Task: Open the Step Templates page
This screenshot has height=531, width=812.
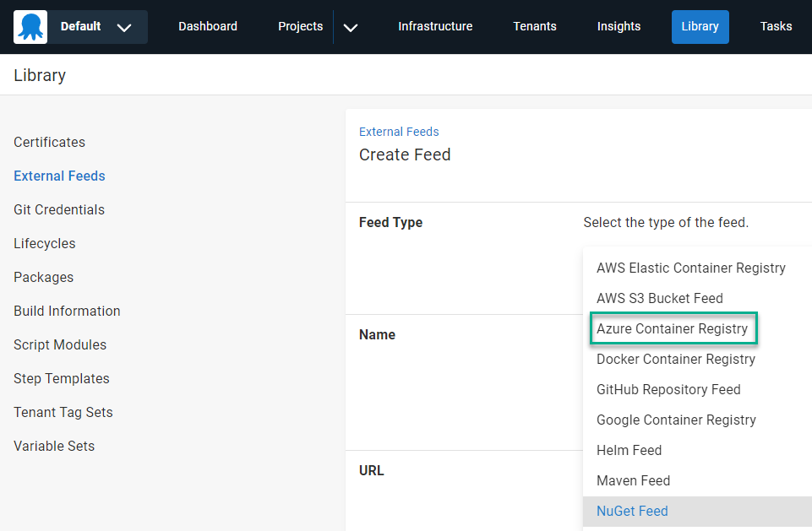Action: pos(61,378)
